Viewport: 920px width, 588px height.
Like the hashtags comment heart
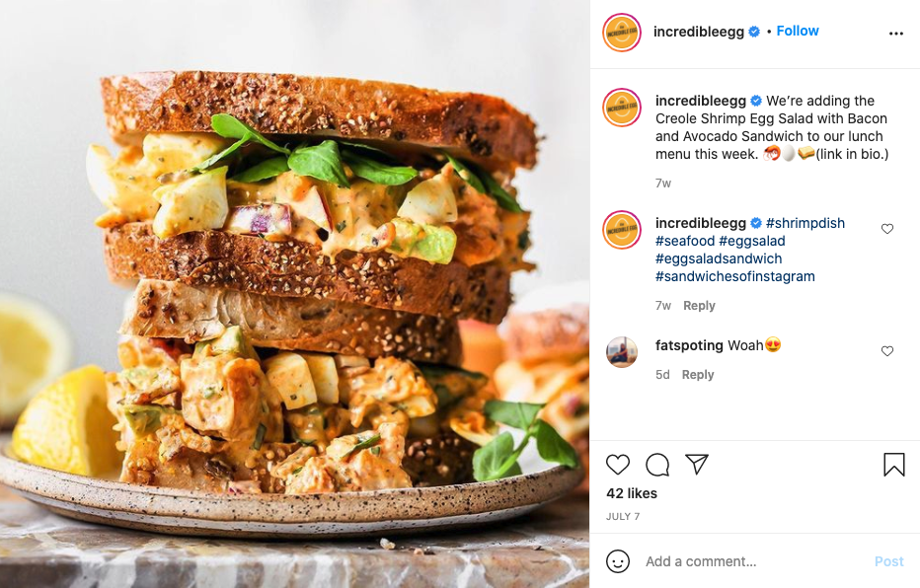point(887,229)
